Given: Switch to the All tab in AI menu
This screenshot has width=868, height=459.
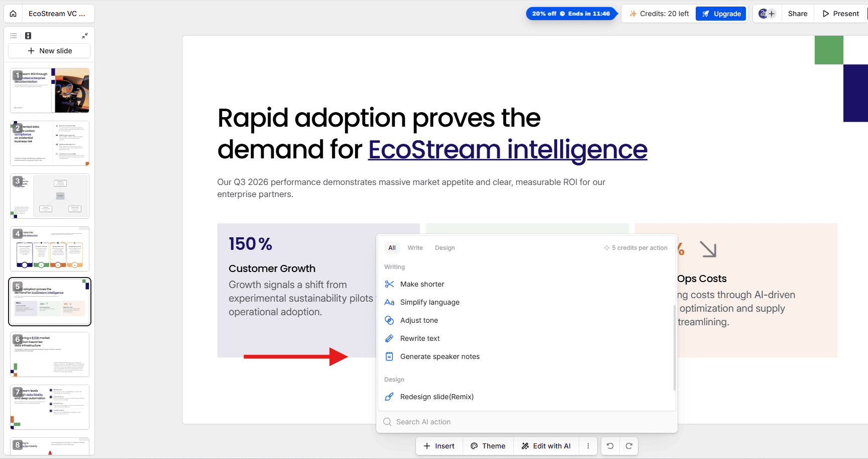Looking at the screenshot, I should 392,248.
